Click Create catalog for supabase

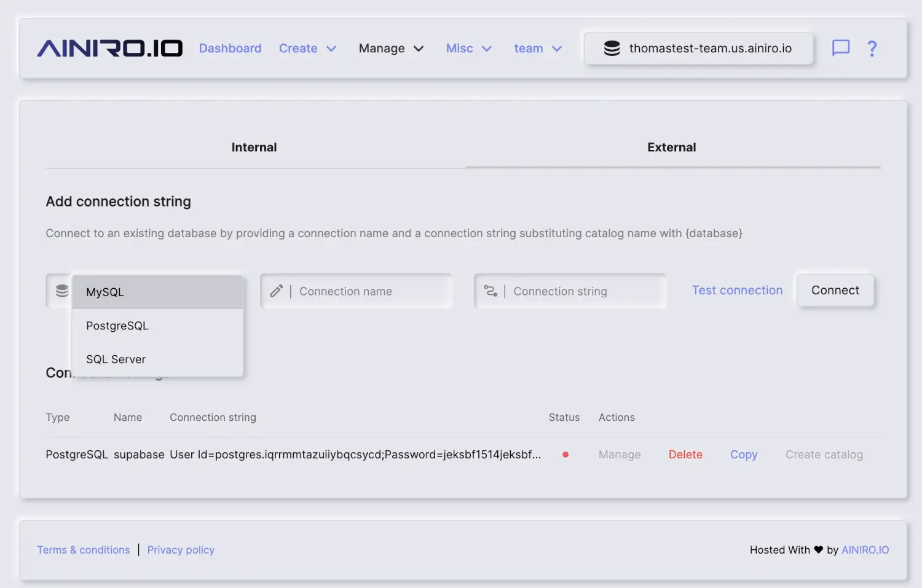click(824, 455)
